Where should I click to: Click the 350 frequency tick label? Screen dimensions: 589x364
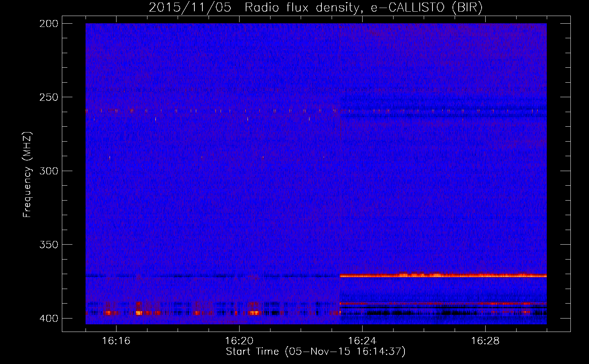pyautogui.click(x=48, y=245)
